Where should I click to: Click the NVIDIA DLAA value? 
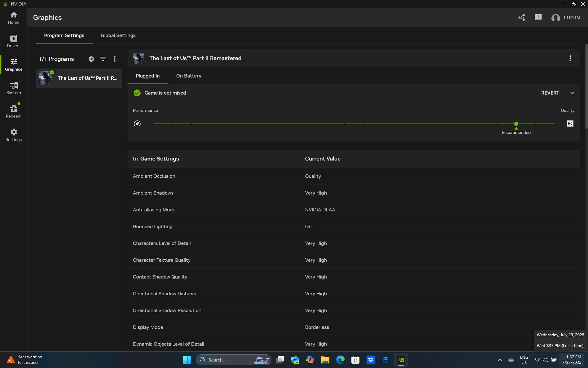click(x=320, y=210)
